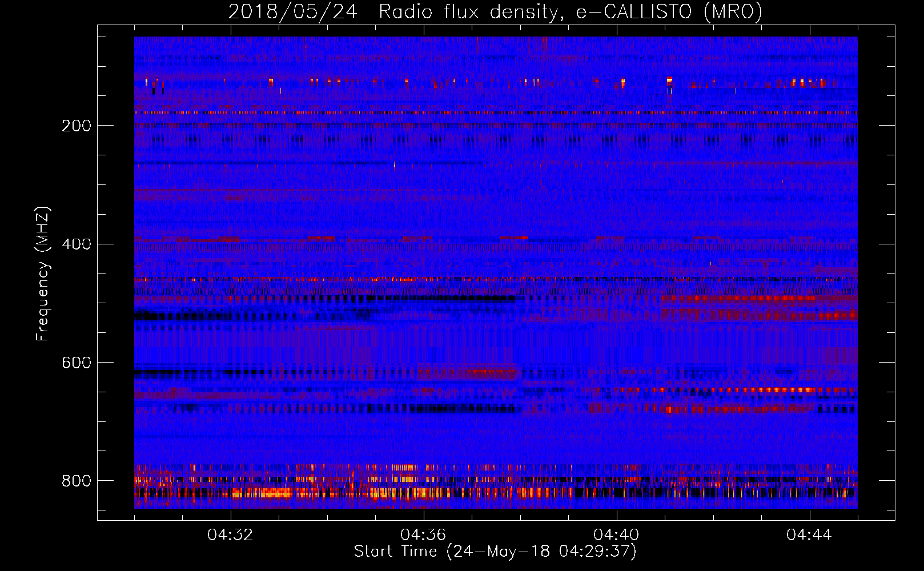
Task: Click the "Start Time (24-May-18 04:29:37)" label
Action: [x=495, y=552]
